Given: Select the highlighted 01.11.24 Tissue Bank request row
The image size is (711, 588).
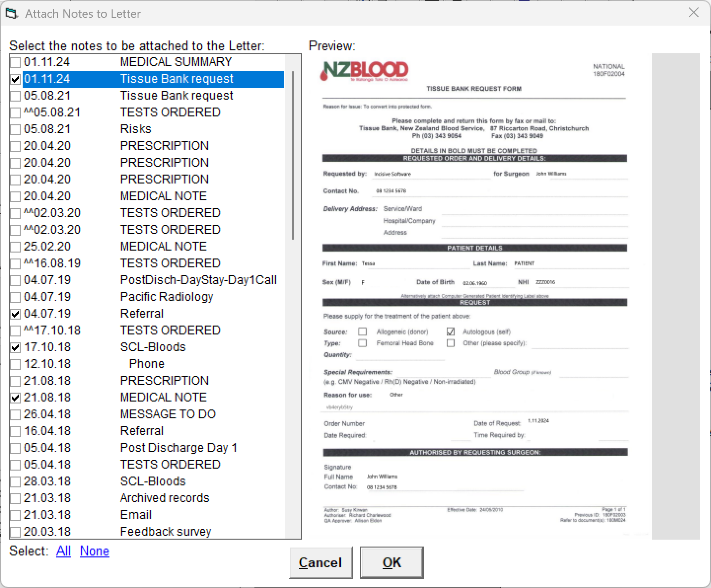Looking at the screenshot, I should point(153,79).
